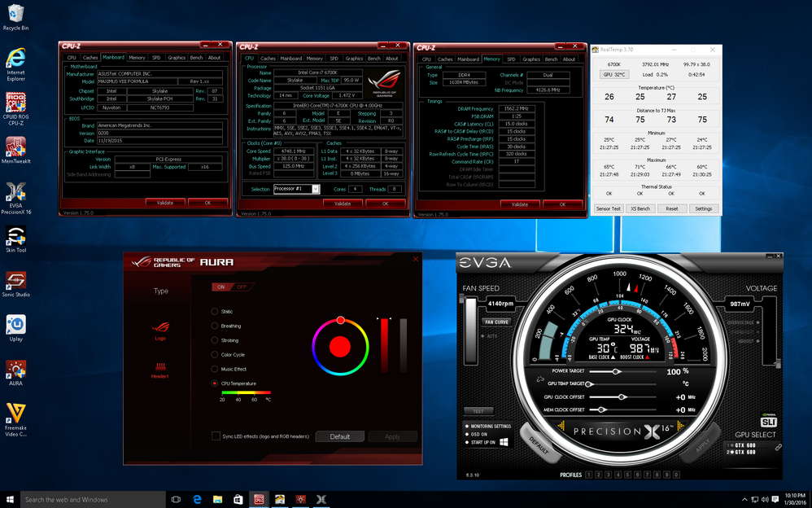812x508 pixels.
Task: Click the red brightness bar in AURA
Action: [384, 344]
